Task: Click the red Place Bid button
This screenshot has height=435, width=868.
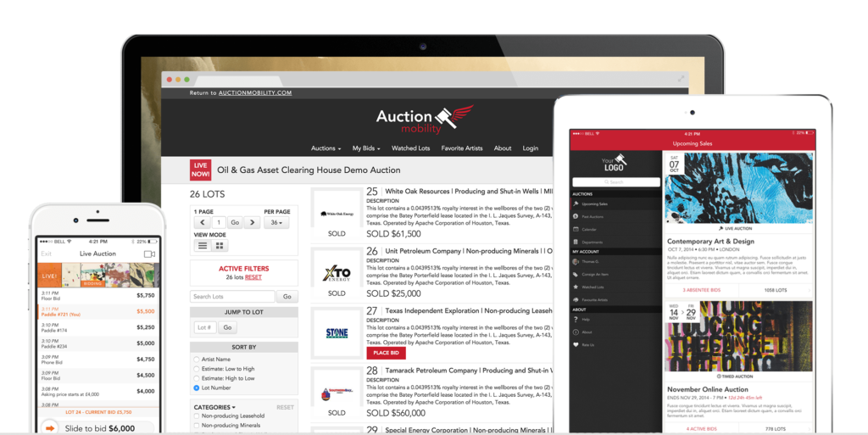Action: coord(386,353)
